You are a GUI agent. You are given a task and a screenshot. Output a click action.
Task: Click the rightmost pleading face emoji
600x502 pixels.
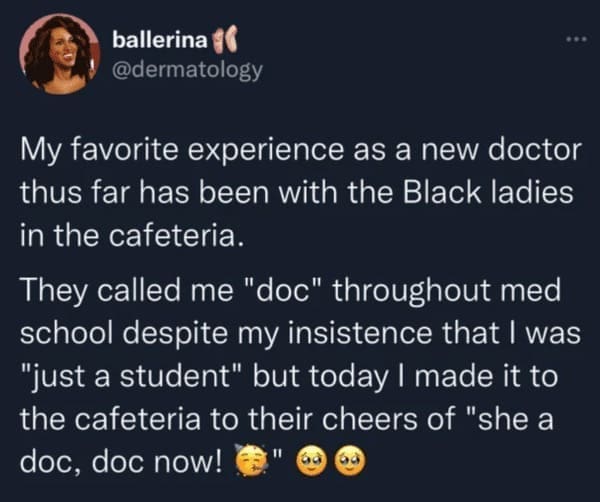coord(352,463)
